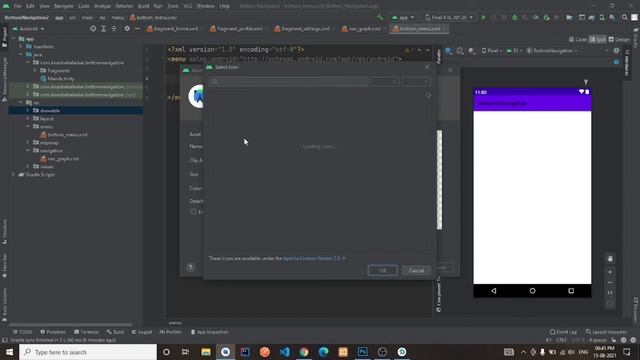Open the app run configuration dropdown
Screen dimensions: 640x360
click(403, 18)
